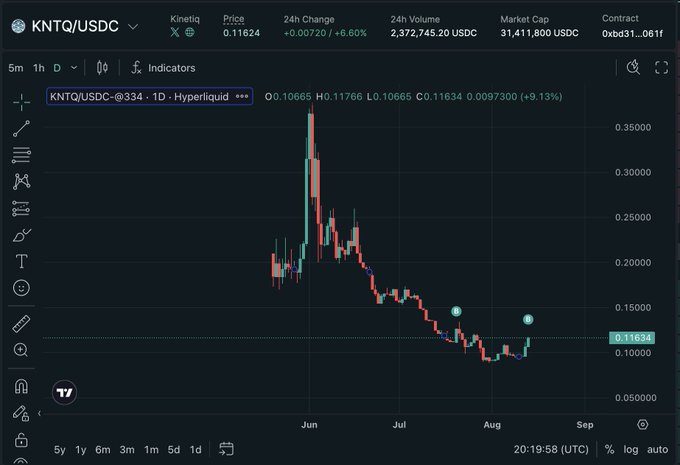680x465 pixels.
Task: Click the Market Cap value 31,411,800 USDC
Action: point(539,33)
